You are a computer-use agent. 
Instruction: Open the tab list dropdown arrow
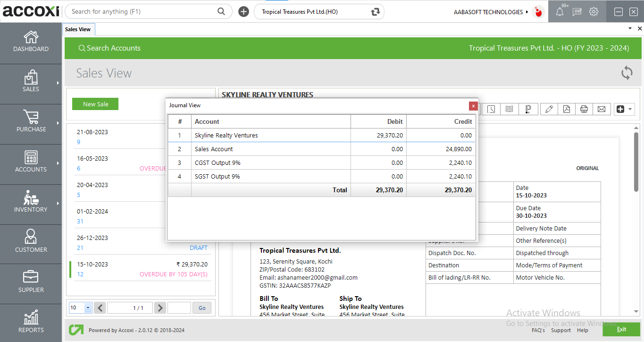point(630,29)
